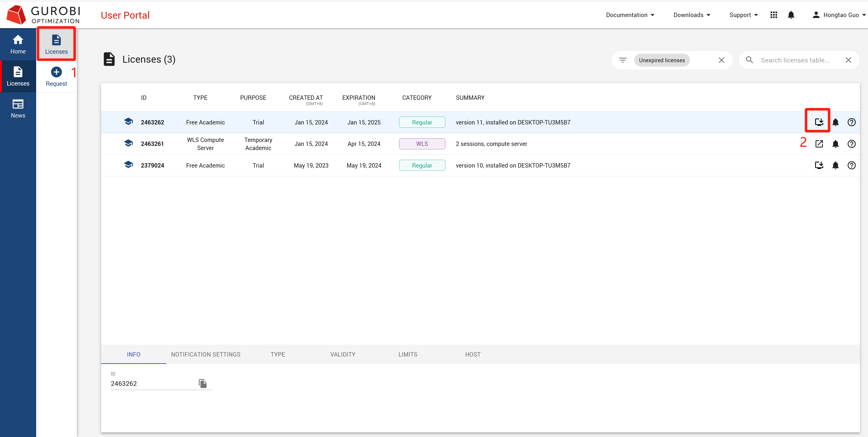This screenshot has width=868, height=437.
Task: Click the notification bell for license 2463261
Action: (835, 144)
